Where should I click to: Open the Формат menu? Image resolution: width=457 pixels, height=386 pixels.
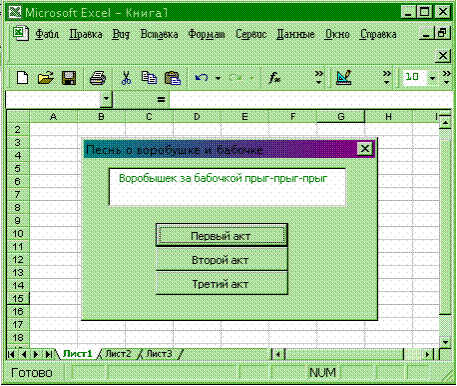click(x=207, y=34)
